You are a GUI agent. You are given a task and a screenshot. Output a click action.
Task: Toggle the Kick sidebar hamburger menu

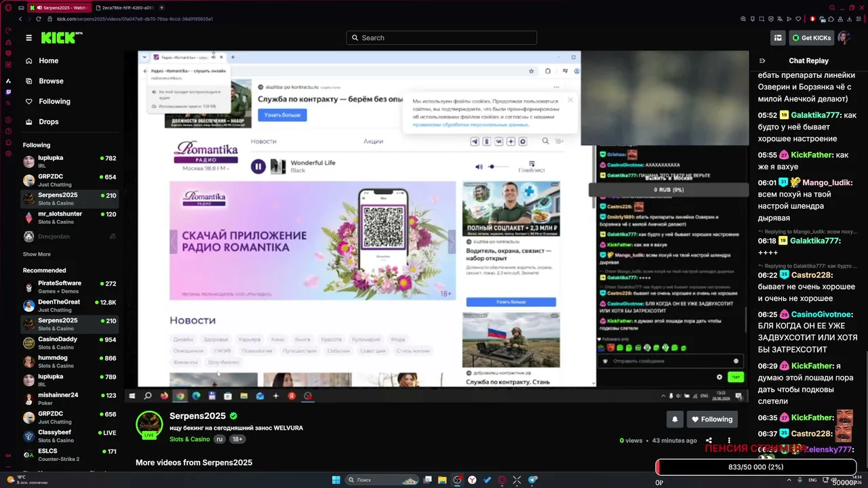point(29,38)
